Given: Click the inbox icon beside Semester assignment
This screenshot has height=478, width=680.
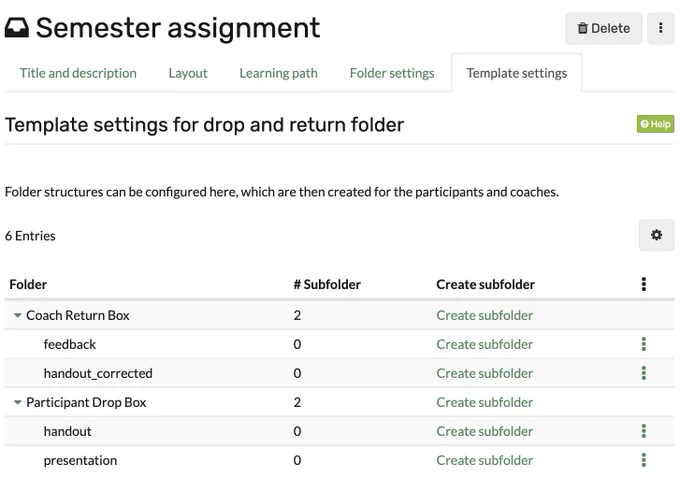Looking at the screenshot, I should point(17,28).
